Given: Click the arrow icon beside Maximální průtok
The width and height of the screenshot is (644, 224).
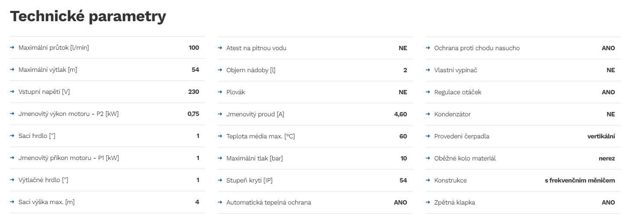Looking at the screenshot, I should (12, 48).
